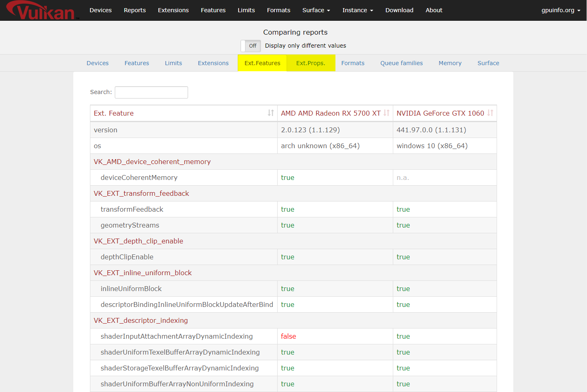Screen dimensions: 587x392
Task: Select VK_EXT_descriptor_indexing group row
Action: (293, 320)
